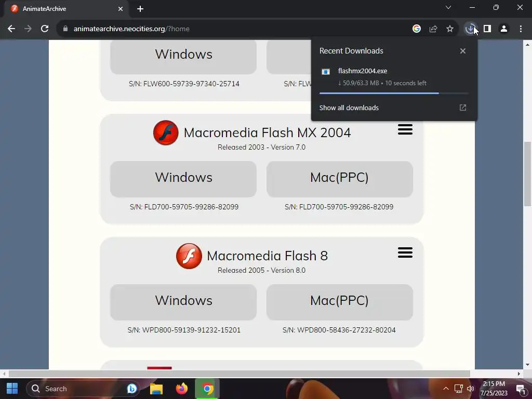The height and width of the screenshot is (399, 532).
Task: Open the Google icon in the address bar
Action: tap(417, 29)
